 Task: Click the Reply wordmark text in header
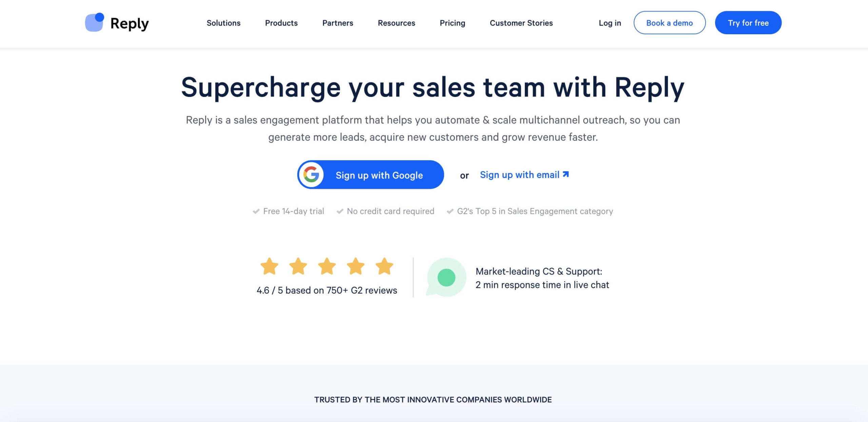click(x=130, y=24)
